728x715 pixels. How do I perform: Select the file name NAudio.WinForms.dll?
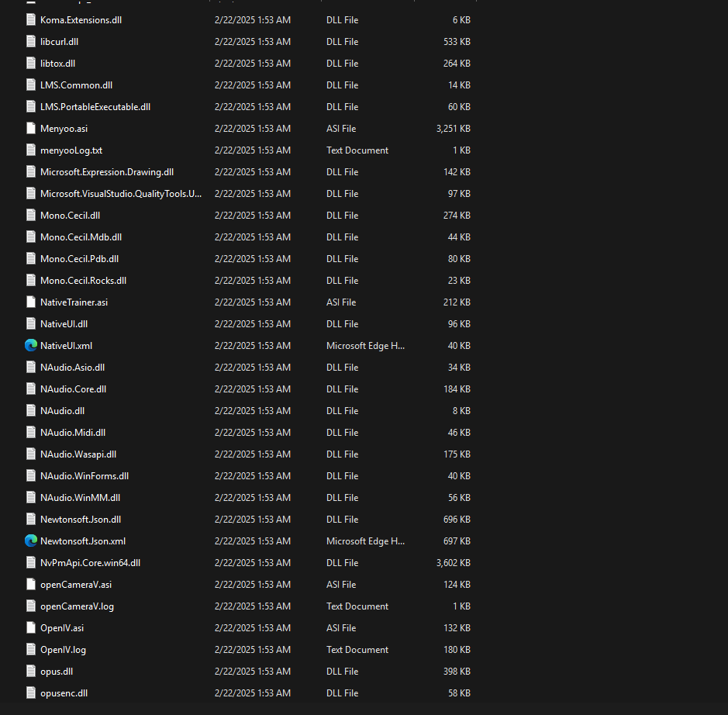pyautogui.click(x=85, y=476)
